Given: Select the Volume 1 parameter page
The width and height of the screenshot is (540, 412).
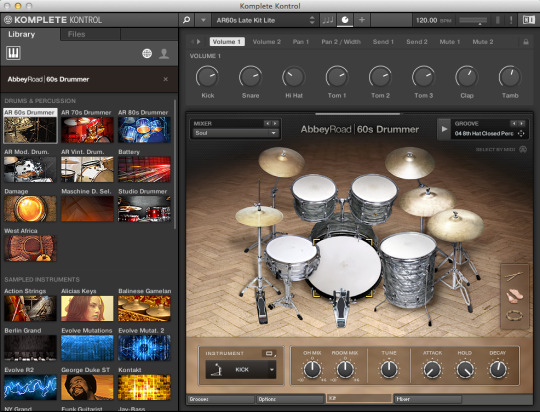Looking at the screenshot, I should [227, 42].
